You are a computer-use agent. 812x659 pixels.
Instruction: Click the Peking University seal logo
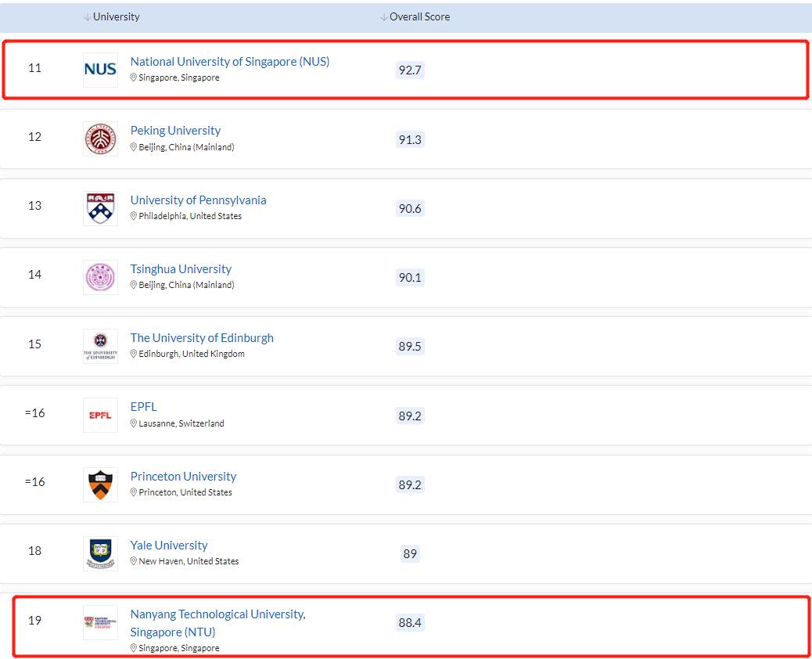point(100,139)
